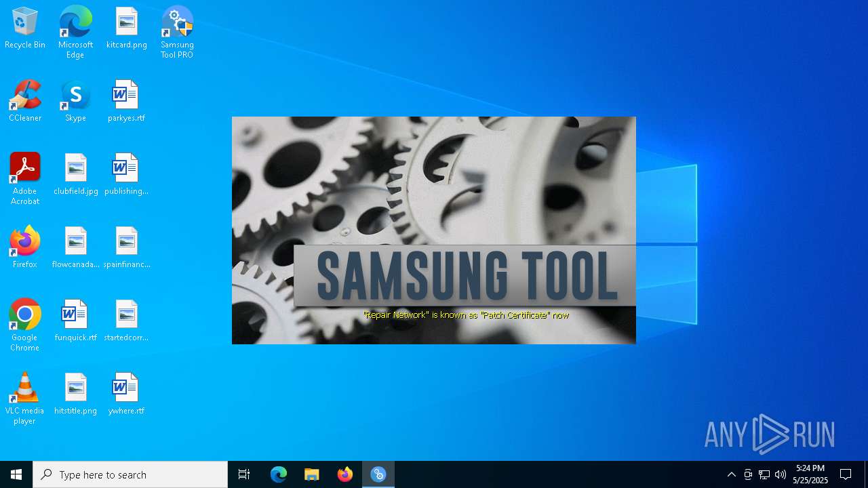The height and width of the screenshot is (488, 868).
Task: Select the kitcard.png file icon
Action: click(127, 28)
